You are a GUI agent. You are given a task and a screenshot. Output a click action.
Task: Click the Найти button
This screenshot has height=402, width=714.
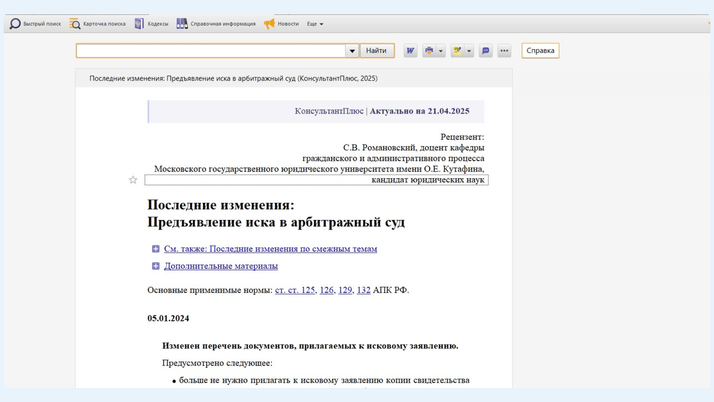coord(377,51)
